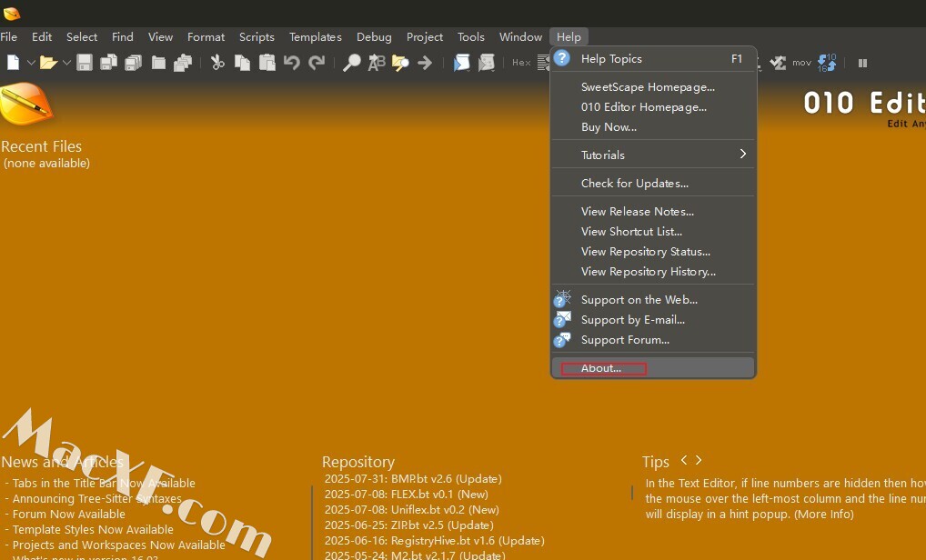Select View Repository Status entry

[653, 252]
